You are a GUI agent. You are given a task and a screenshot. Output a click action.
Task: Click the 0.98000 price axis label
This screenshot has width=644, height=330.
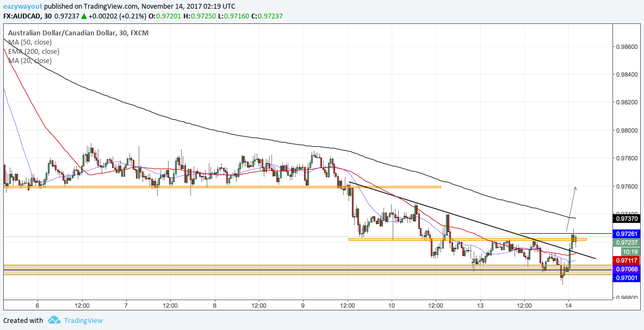(x=627, y=130)
